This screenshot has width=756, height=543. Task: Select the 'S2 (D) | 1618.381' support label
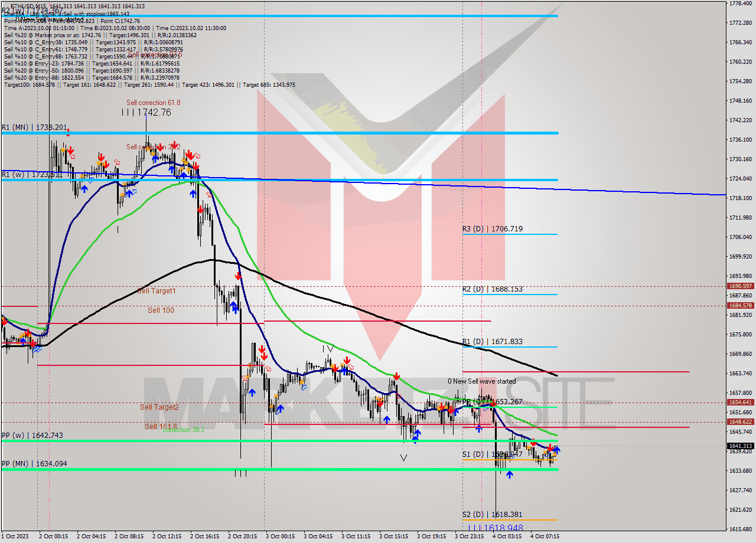pyautogui.click(x=493, y=514)
